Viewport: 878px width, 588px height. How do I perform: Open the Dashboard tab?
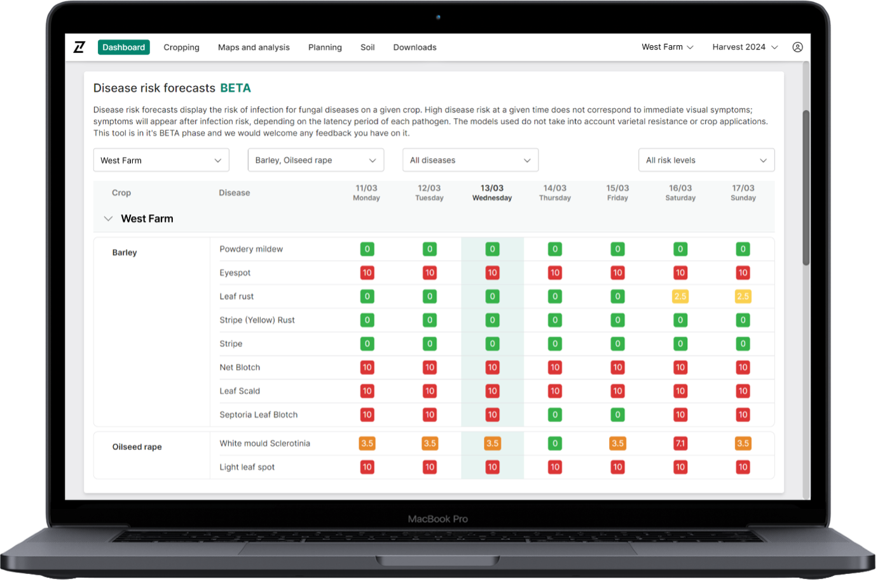pos(123,47)
